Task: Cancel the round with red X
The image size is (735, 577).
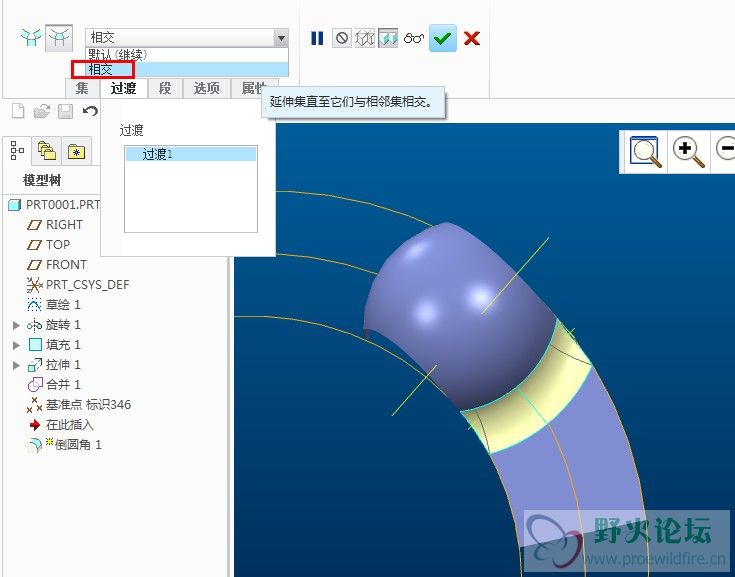Action: point(472,38)
